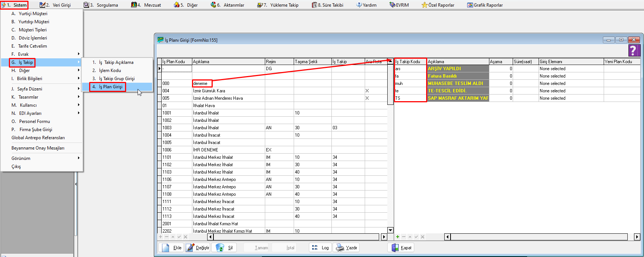Open Giriş Elemanı dropdown for ARŞİV YAPILDI row
644x257 pixels.
click(571, 69)
